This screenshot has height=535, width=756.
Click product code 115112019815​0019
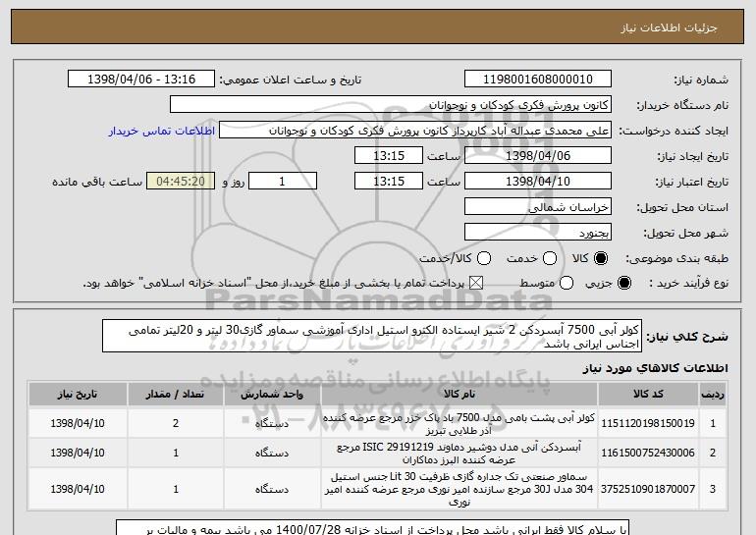[648, 423]
